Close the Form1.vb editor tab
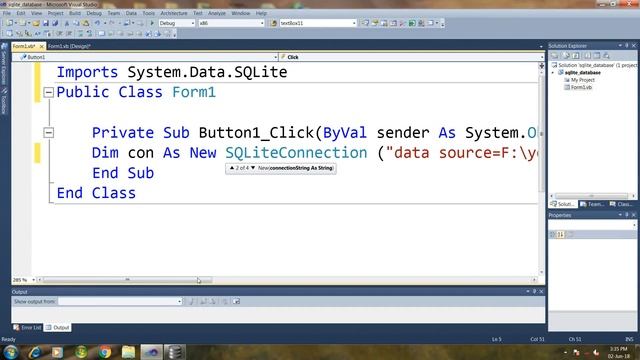The height and width of the screenshot is (360, 640). pos(41,47)
